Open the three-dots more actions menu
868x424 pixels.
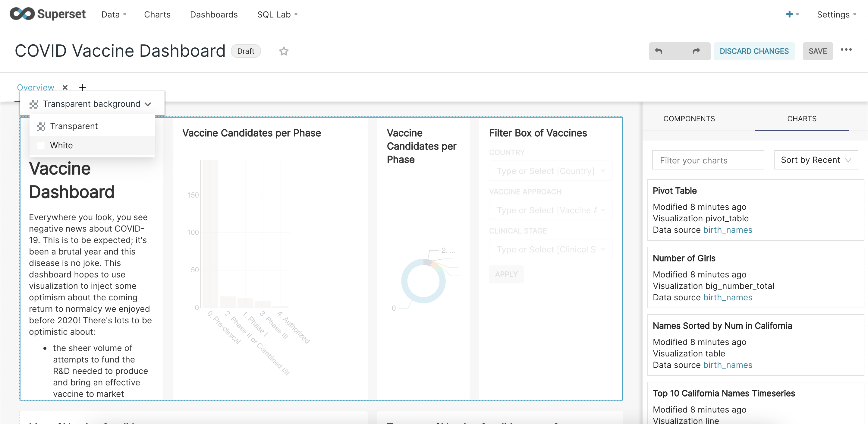coord(846,50)
